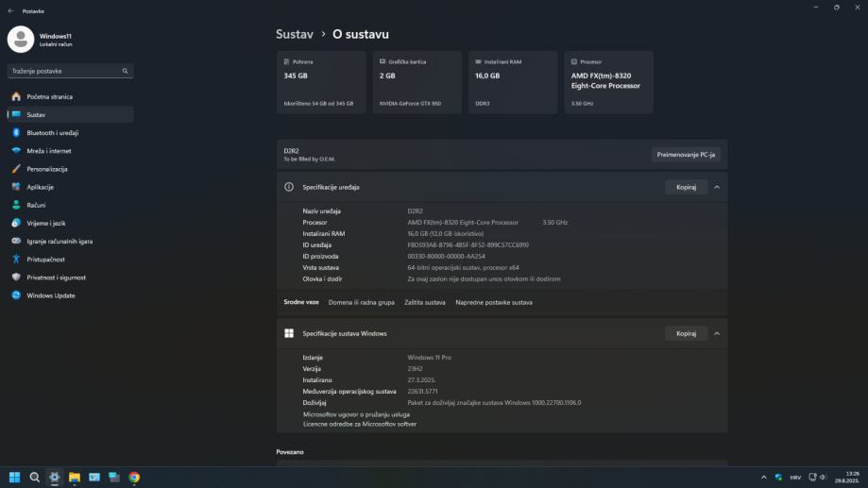Open the Grafička kartica 2 GB card

coord(417,82)
